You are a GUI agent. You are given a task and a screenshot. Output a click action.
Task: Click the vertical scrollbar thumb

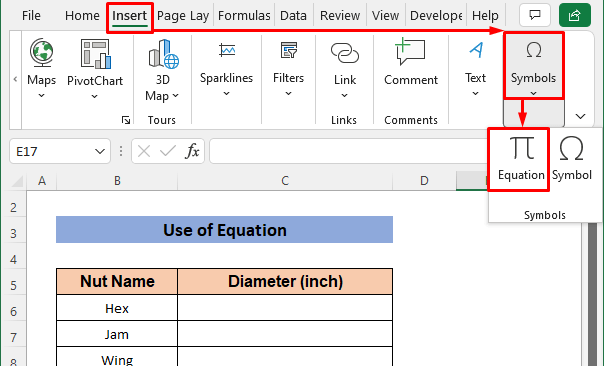pos(593,293)
